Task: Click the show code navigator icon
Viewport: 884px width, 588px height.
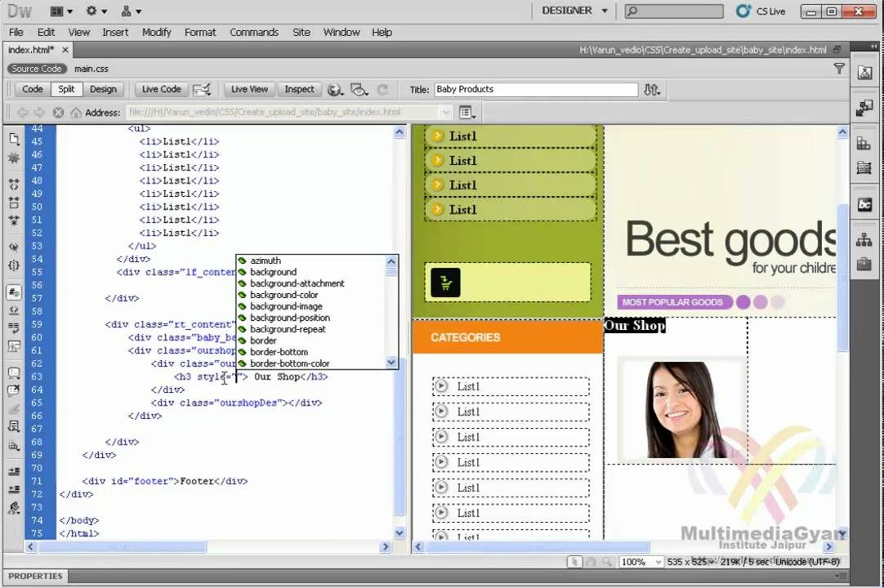Action: click(14, 158)
